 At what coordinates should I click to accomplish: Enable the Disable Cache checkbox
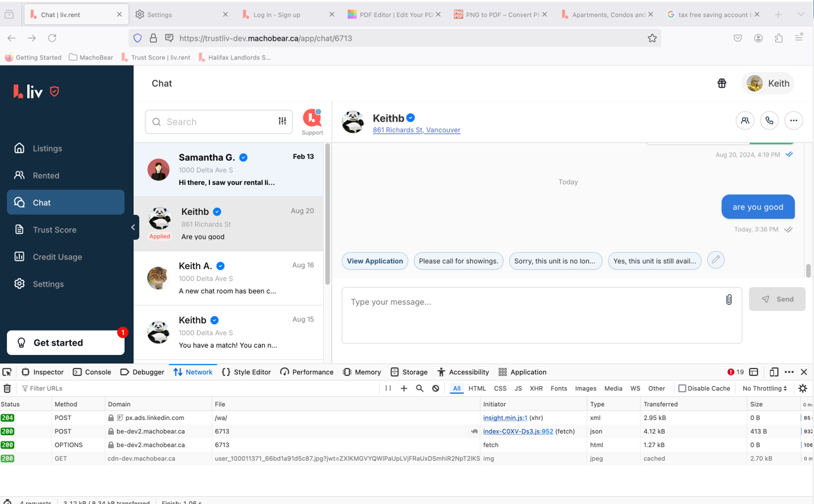[682, 388]
